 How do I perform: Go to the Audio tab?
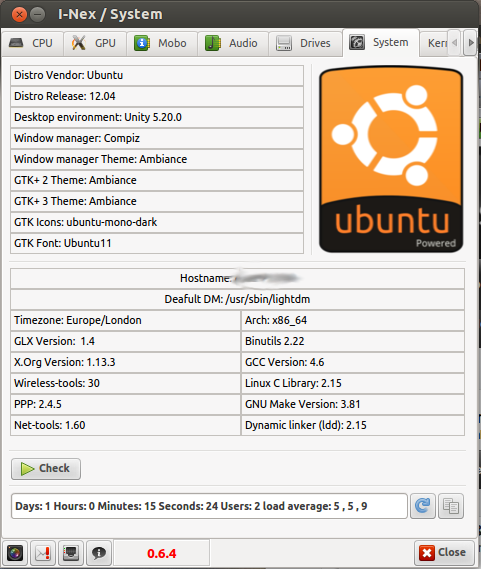click(x=233, y=43)
